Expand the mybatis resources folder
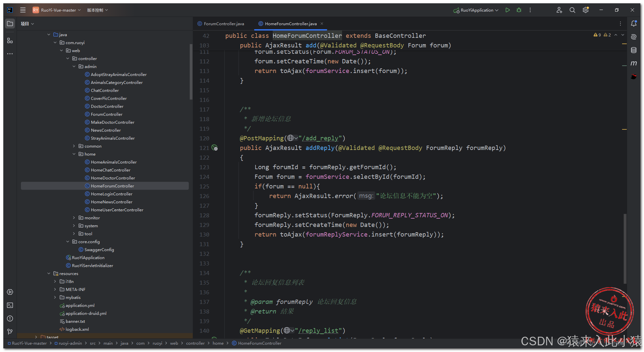The height and width of the screenshot is (352, 644). pos(55,297)
